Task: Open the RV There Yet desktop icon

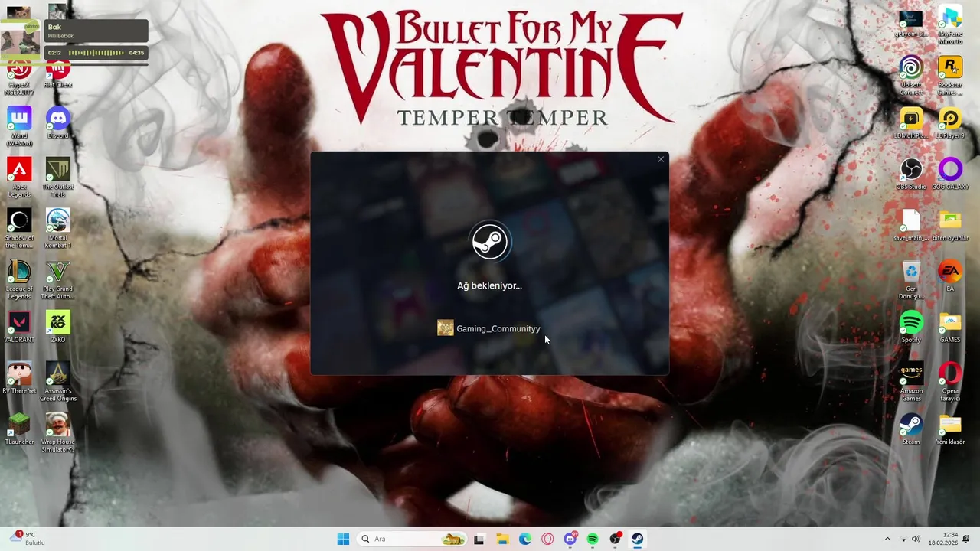Action: 19,377
